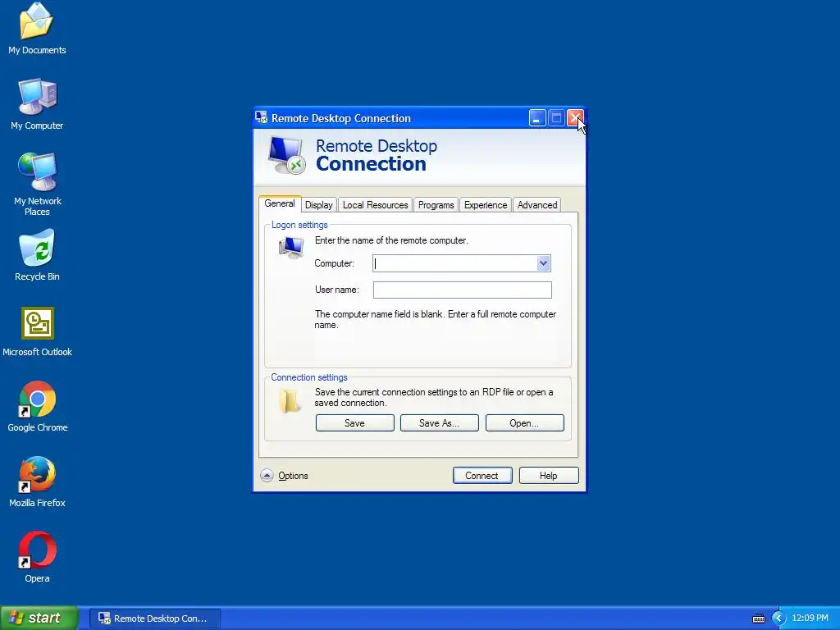840x630 pixels.
Task: Click the keyboard icon in system tray
Action: pos(759,619)
